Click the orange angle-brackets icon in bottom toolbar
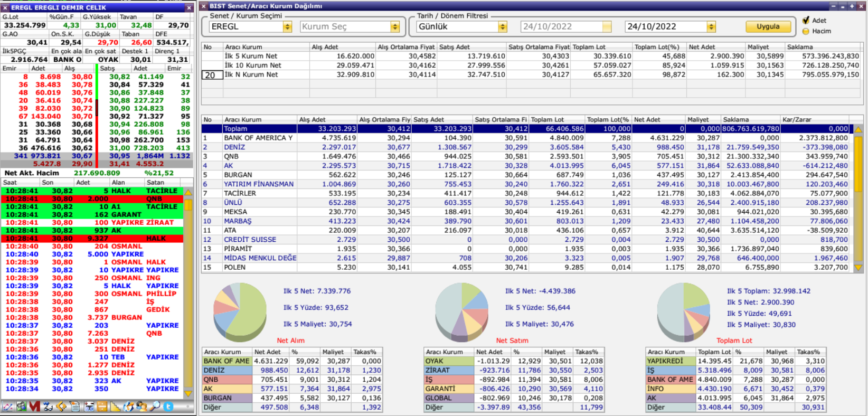The image size is (868, 416). pyautogui.click(x=61, y=406)
